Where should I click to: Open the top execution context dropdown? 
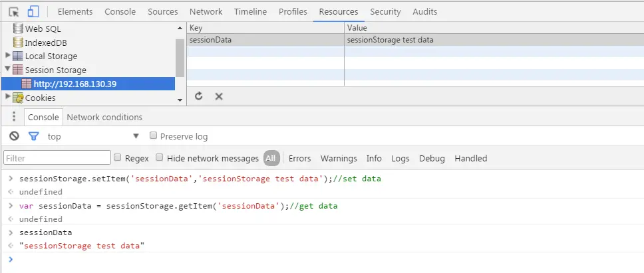(x=93, y=136)
